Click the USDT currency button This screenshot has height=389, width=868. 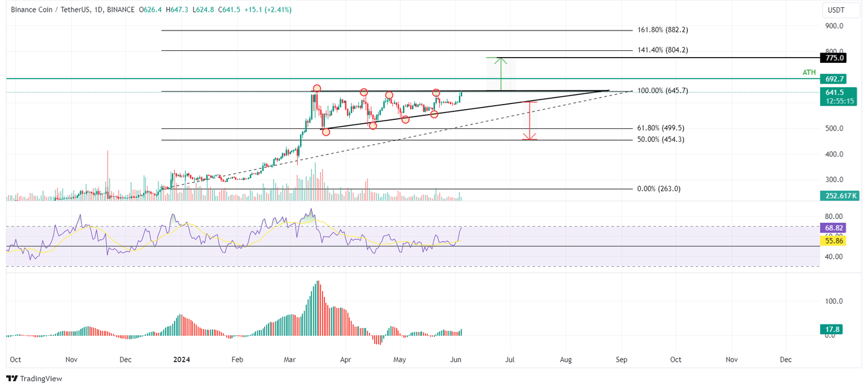840,10
